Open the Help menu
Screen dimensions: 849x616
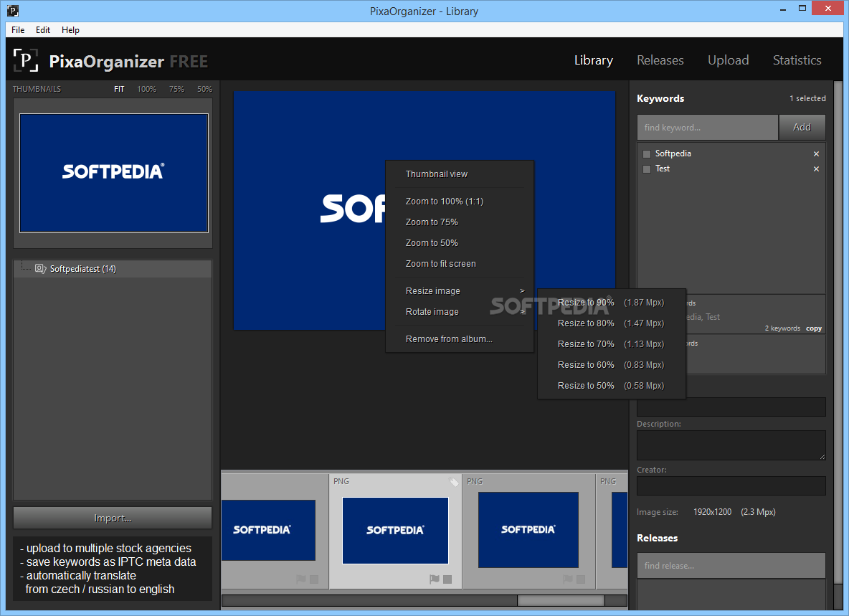pos(70,30)
